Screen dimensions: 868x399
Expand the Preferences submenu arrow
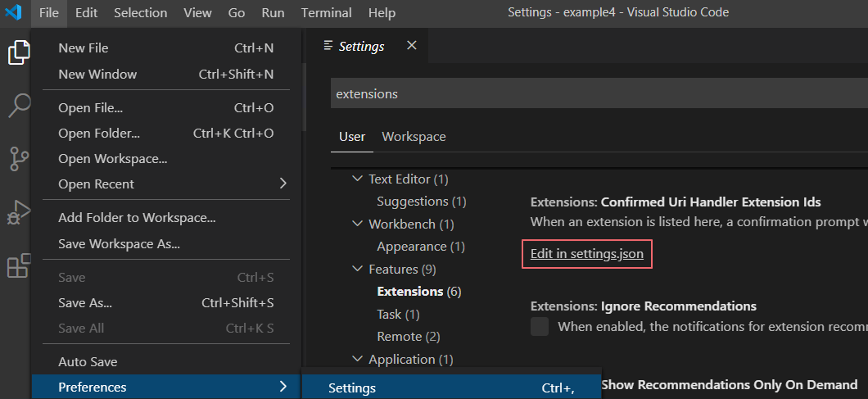(x=283, y=386)
